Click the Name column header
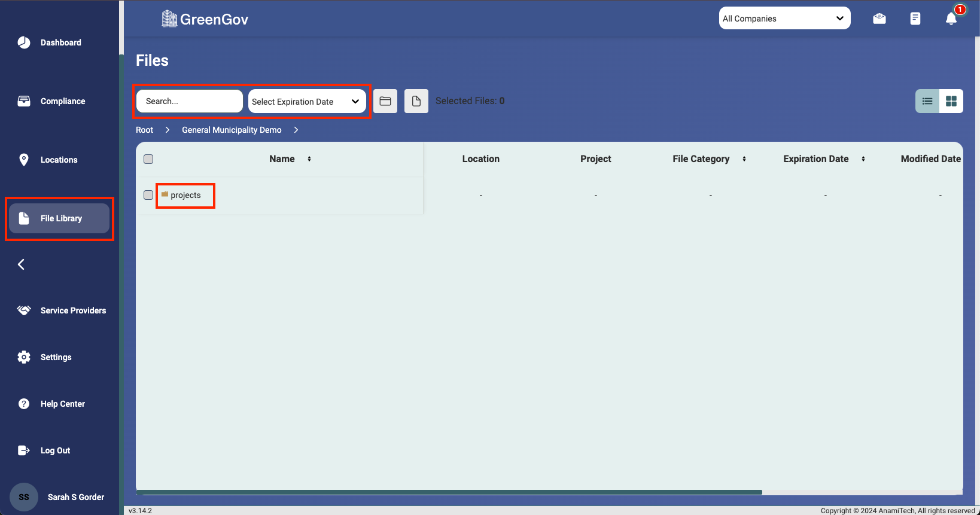 coord(282,159)
